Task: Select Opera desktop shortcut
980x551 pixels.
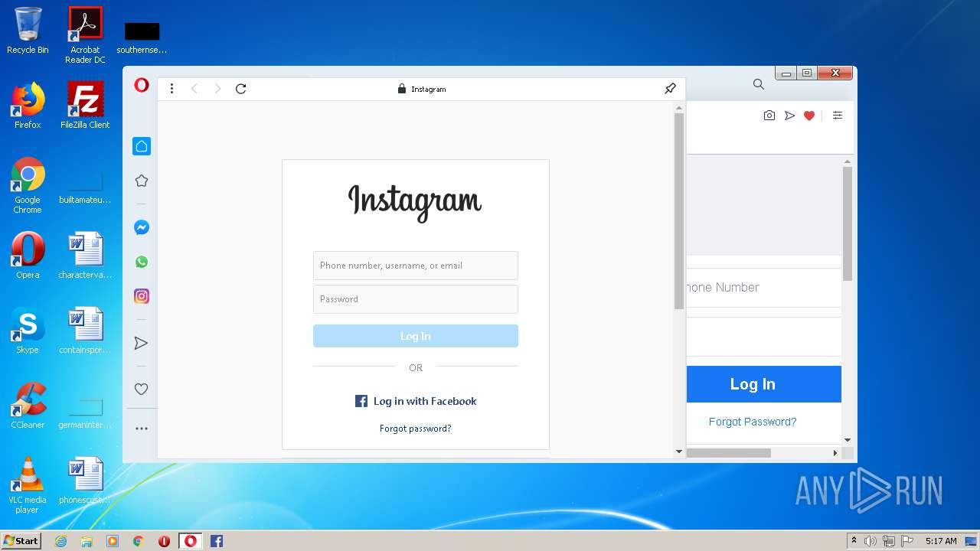Action: coord(28,256)
